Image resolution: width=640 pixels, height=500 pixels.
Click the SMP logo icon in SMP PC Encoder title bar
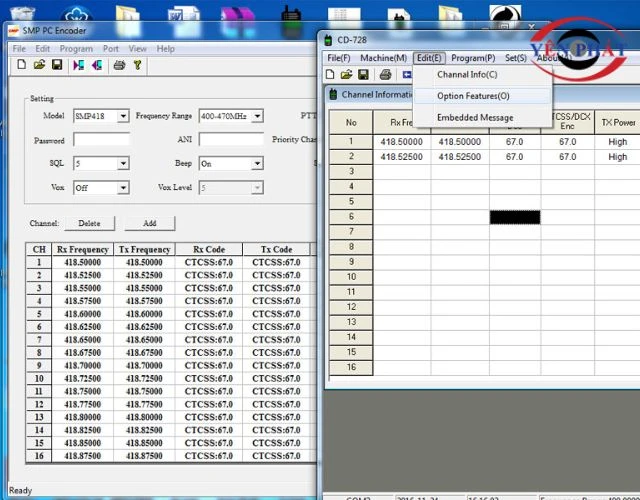[13, 31]
